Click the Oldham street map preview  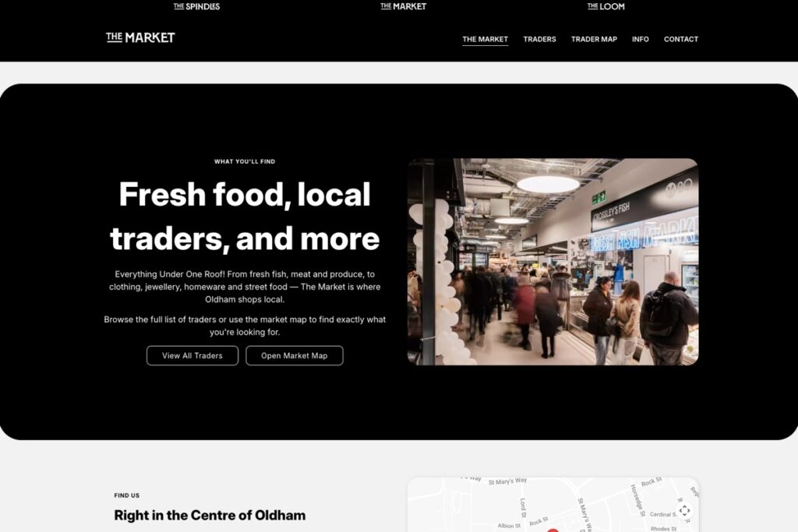[553, 505]
